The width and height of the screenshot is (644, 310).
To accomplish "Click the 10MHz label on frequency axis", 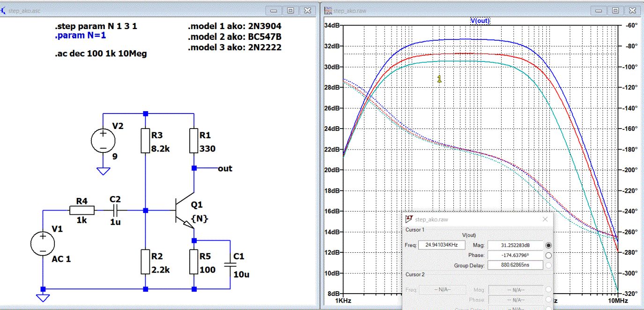I will (618, 300).
